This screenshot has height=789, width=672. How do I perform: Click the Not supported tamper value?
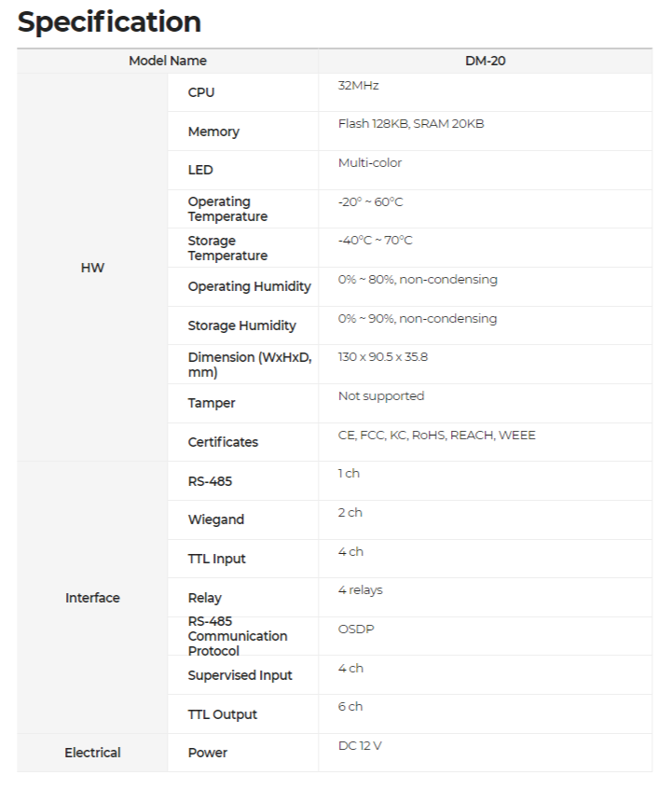pos(381,396)
